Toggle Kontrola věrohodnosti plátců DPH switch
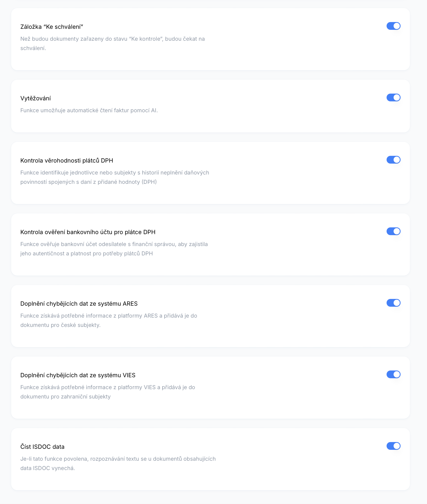This screenshot has width=427, height=504. point(393,160)
